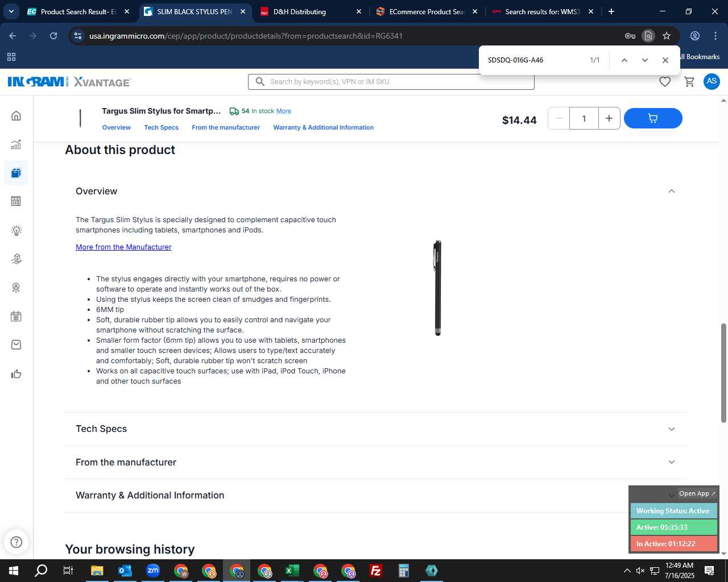Screen dimensions: 728x582
Task: Click the quantity input field
Action: coord(584,118)
